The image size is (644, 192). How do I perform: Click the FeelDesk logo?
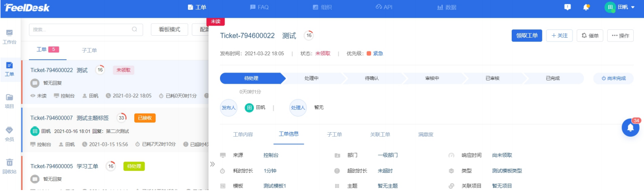pos(27,7)
